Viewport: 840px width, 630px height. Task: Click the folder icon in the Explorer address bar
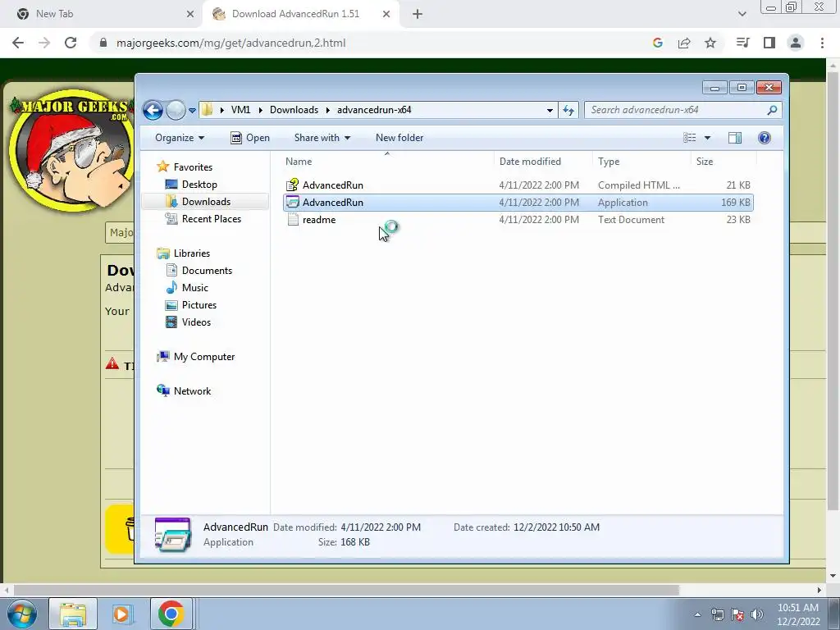click(208, 110)
